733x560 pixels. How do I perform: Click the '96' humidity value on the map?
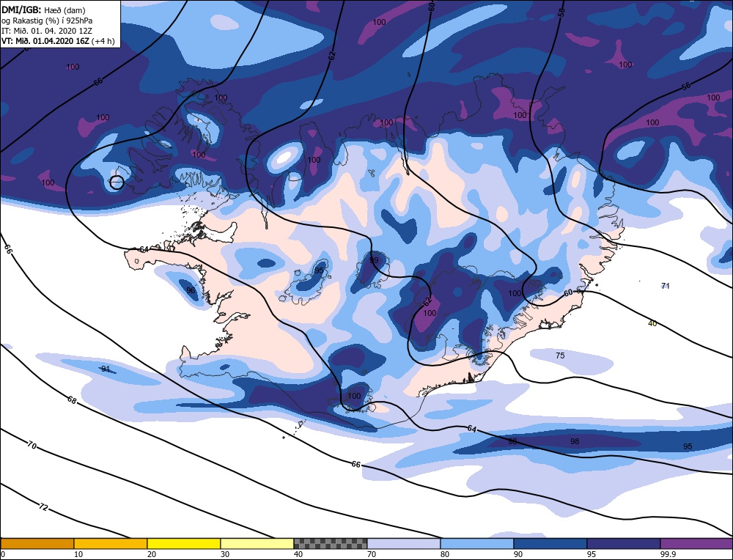[191, 290]
